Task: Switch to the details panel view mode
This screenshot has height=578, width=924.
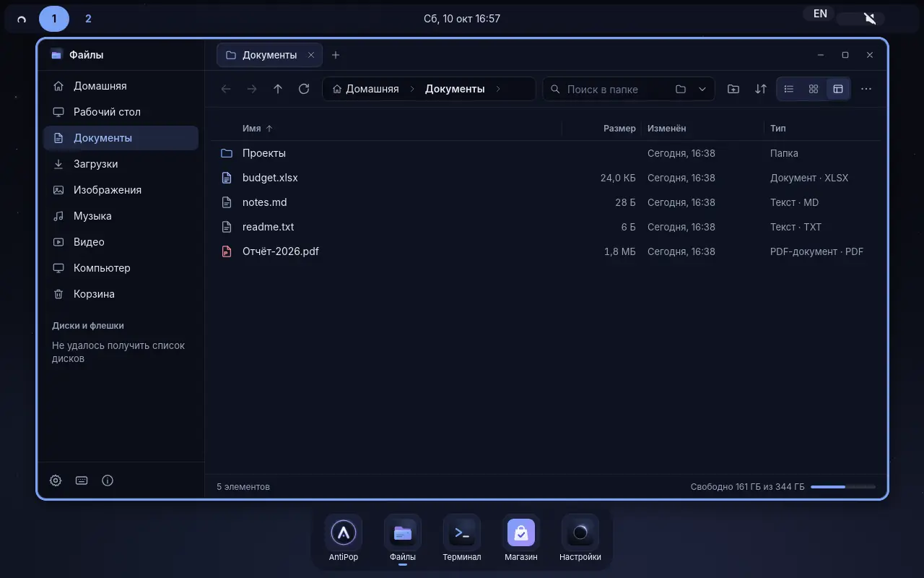Action: [x=838, y=89]
